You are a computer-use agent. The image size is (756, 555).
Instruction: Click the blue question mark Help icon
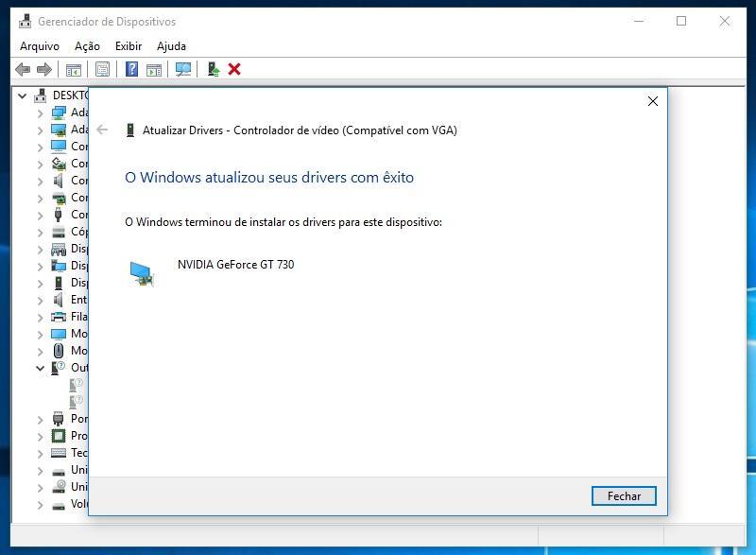pyautogui.click(x=131, y=69)
